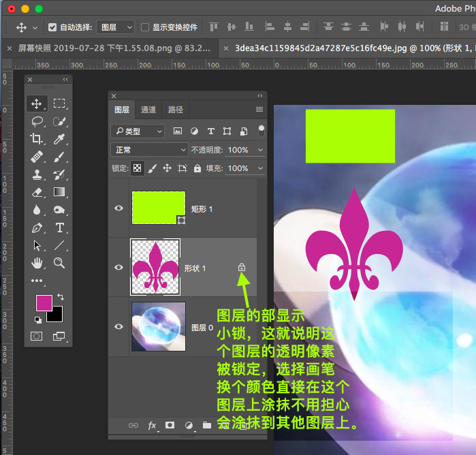Hide the 矩形 1 layer
Image resolution: width=476 pixels, height=455 pixels.
pos(118,208)
